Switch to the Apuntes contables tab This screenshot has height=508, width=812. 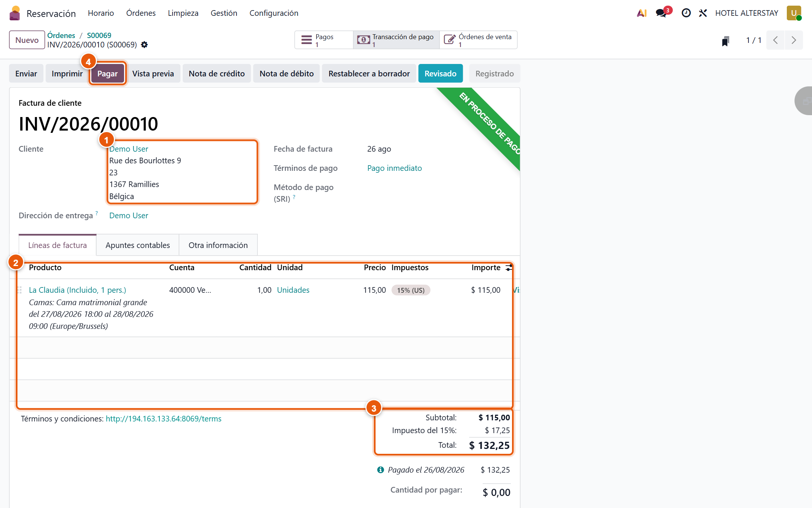tap(138, 245)
